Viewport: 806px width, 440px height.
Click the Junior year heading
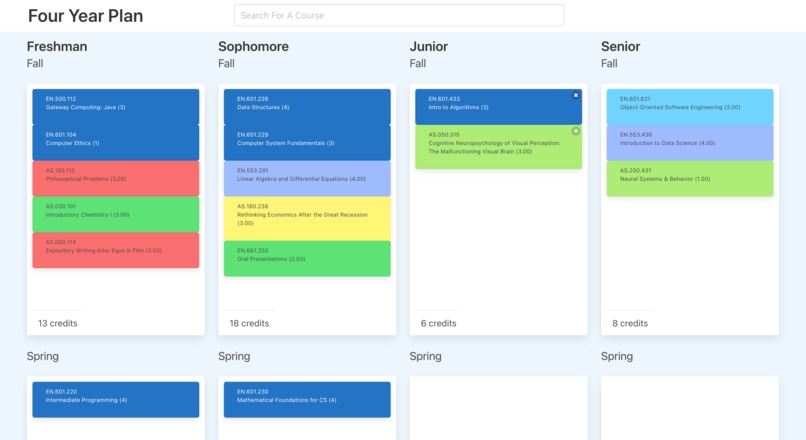tap(429, 46)
